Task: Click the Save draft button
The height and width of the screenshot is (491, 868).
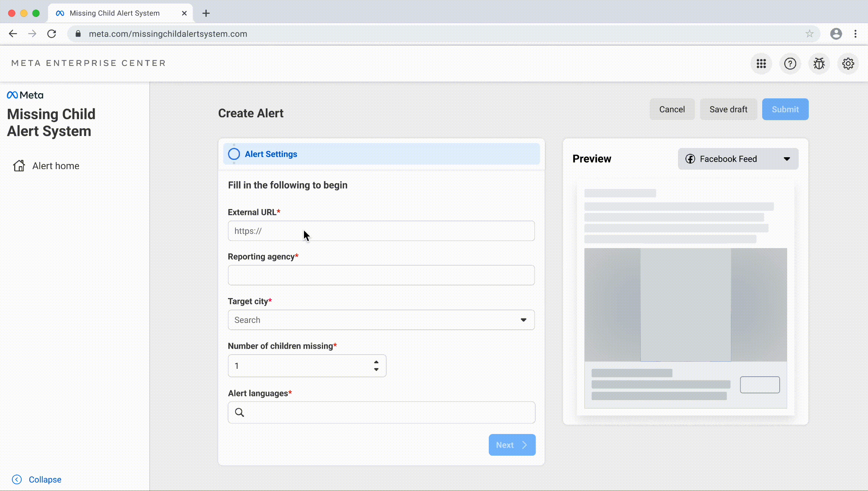Action: pyautogui.click(x=728, y=110)
